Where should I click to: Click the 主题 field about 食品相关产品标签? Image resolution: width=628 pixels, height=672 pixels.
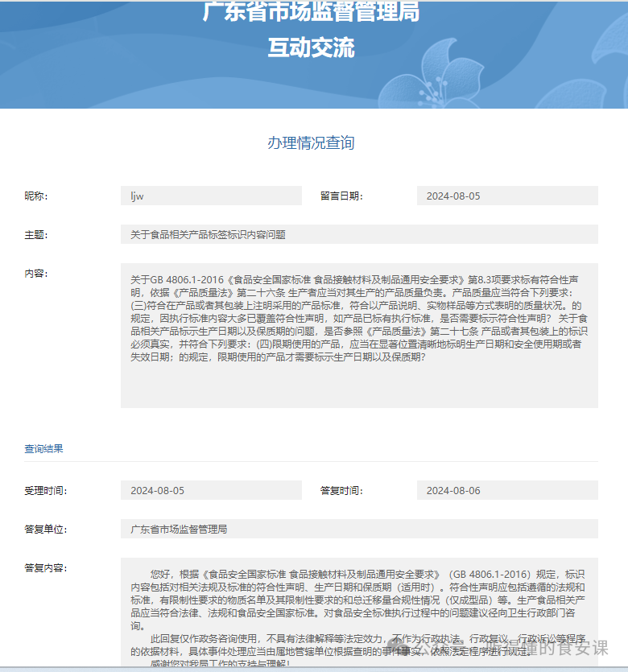(359, 234)
